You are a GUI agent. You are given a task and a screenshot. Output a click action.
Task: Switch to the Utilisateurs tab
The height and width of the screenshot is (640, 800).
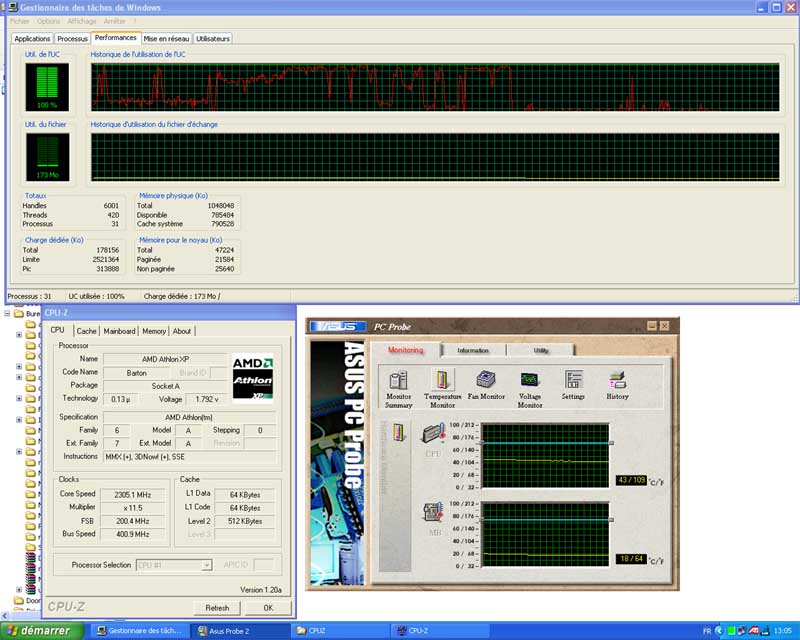(x=213, y=39)
